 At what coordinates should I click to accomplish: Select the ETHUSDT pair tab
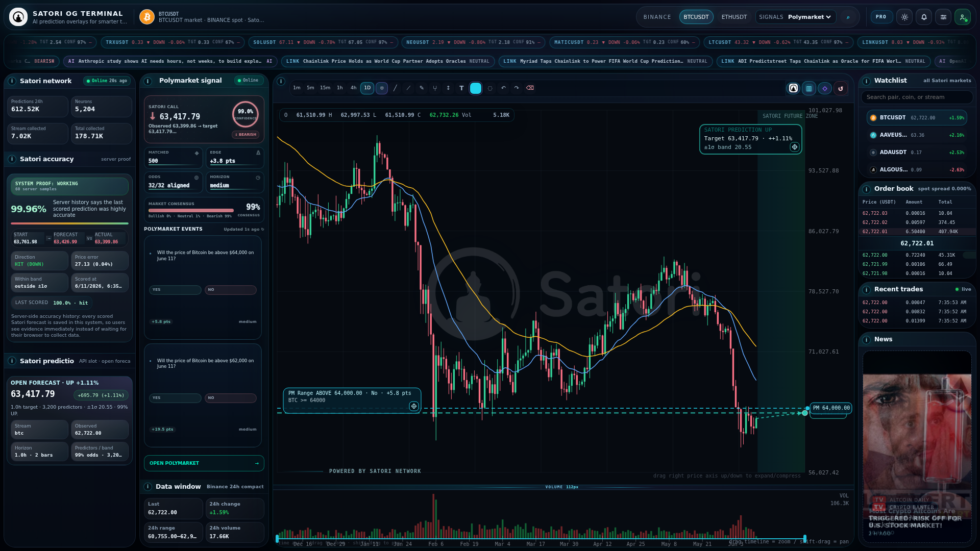pyautogui.click(x=734, y=17)
